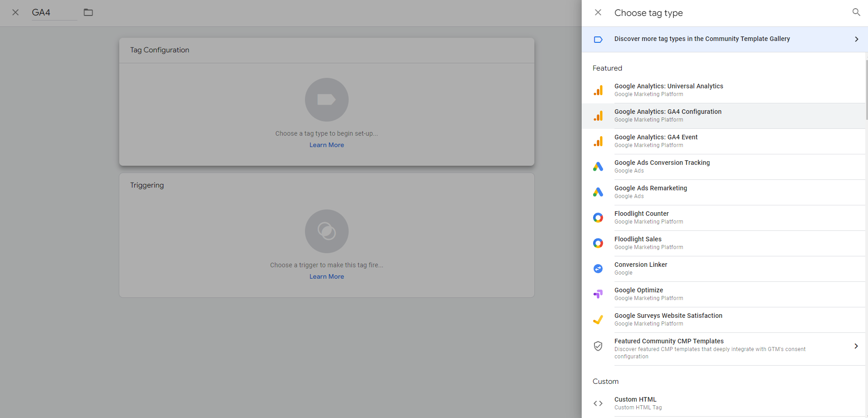Click the Google Optimize icon

click(598, 294)
